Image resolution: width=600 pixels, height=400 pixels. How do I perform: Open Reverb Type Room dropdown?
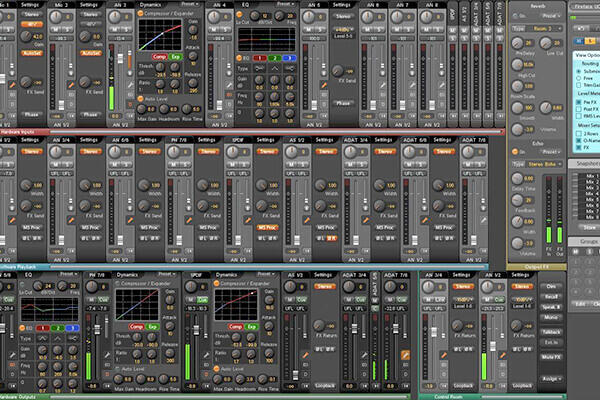tap(542, 29)
